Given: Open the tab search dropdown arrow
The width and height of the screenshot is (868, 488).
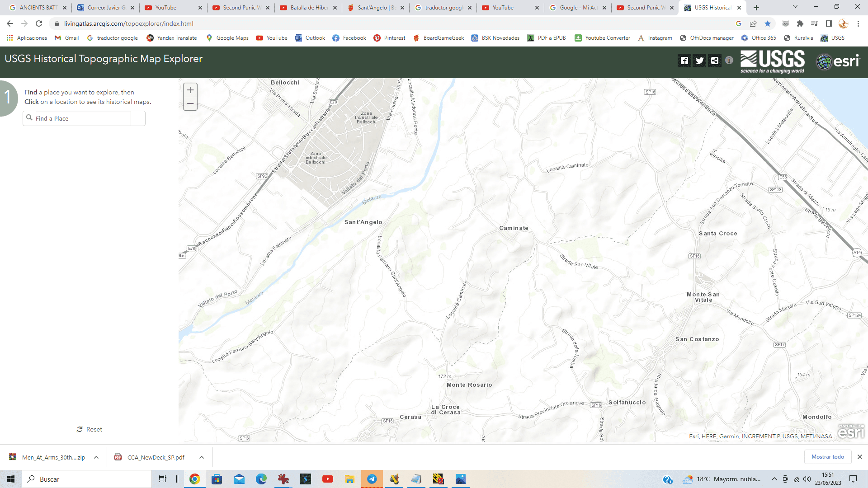Looking at the screenshot, I should point(795,7).
